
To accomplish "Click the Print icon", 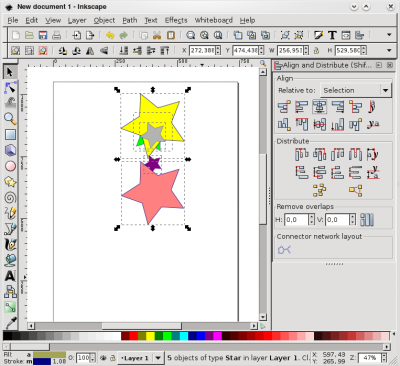I will coord(57,35).
